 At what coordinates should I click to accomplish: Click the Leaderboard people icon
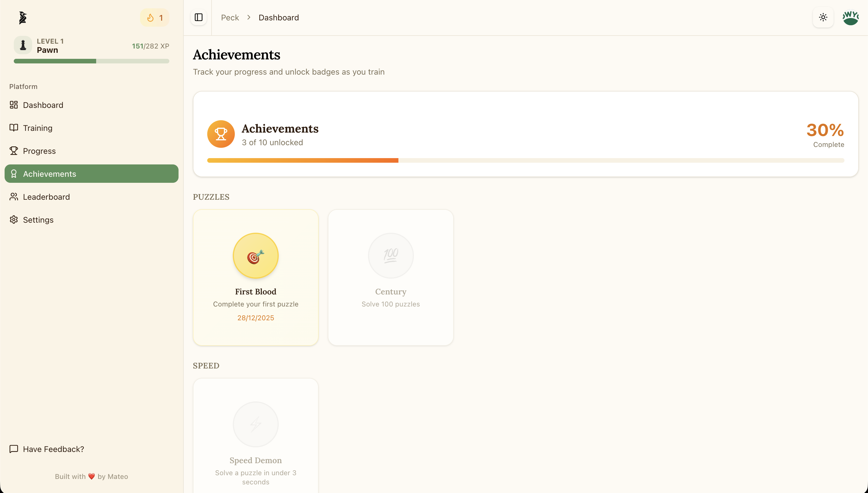[x=13, y=197]
